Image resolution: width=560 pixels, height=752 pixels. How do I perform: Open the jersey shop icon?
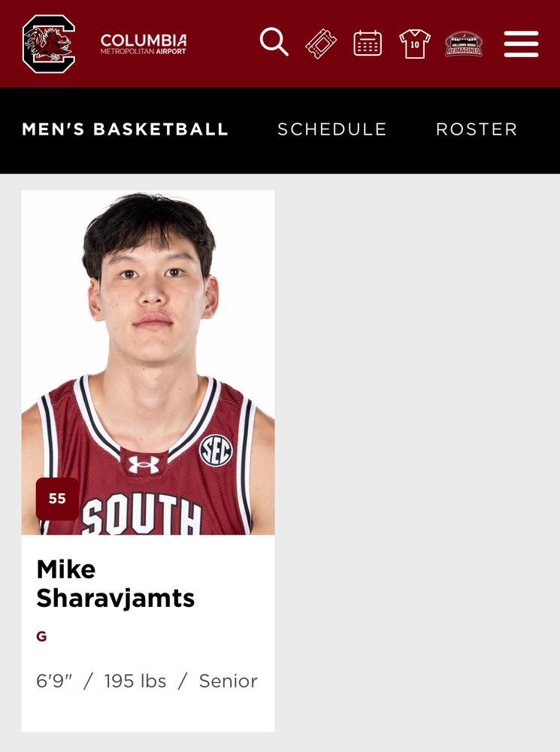pos(415,44)
